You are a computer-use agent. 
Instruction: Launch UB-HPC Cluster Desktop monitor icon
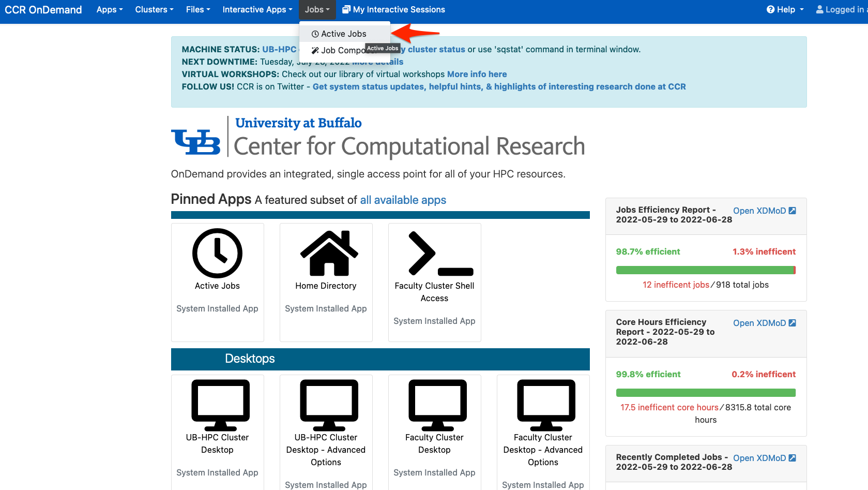(220, 405)
